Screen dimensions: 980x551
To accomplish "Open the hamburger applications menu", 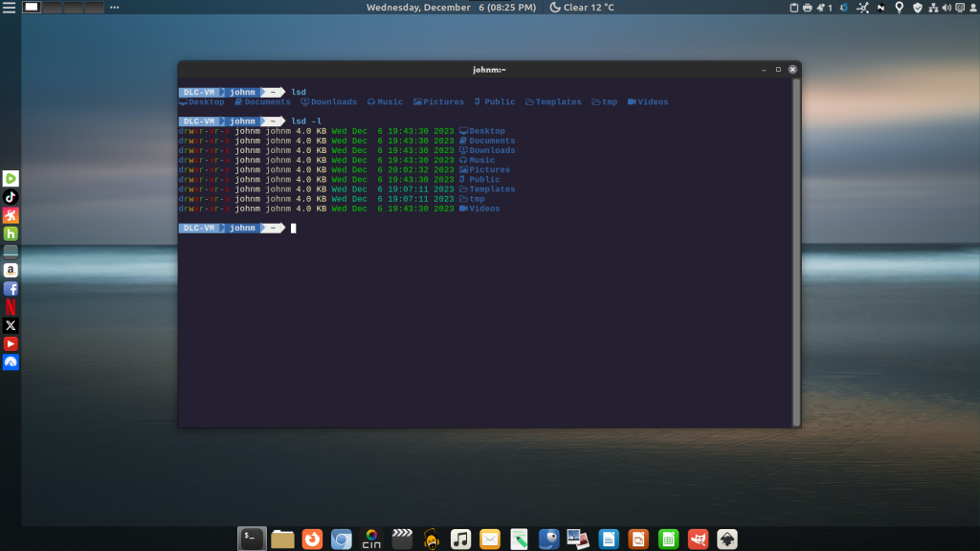I will point(9,8).
